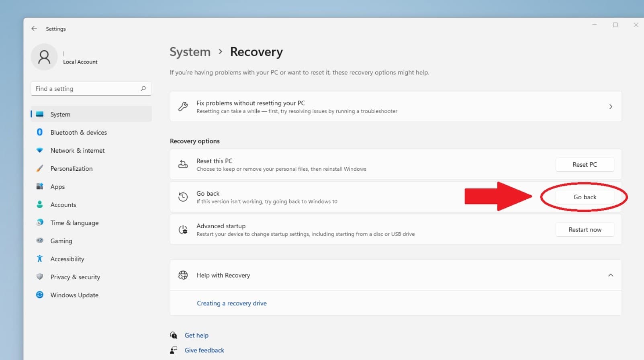
Task: Click the Network wifi icon in sidebar
Action: [x=40, y=150]
